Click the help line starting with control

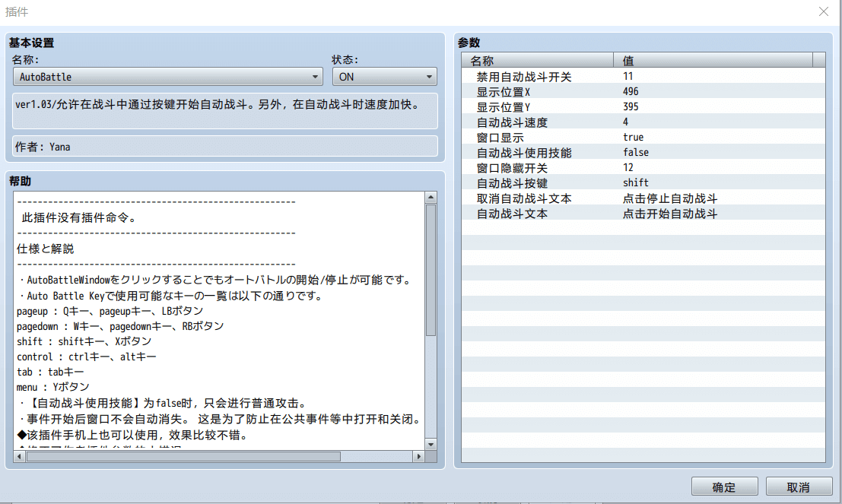[x=86, y=357]
